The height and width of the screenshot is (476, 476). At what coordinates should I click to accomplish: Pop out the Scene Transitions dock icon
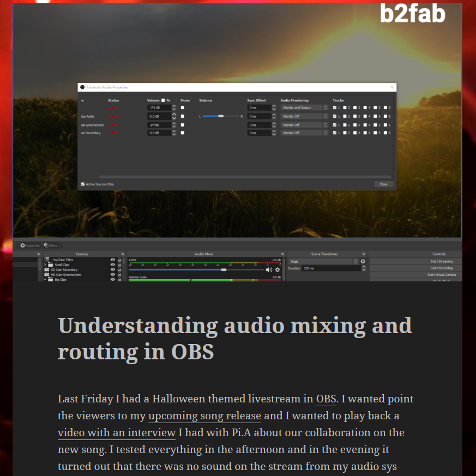[364, 254]
